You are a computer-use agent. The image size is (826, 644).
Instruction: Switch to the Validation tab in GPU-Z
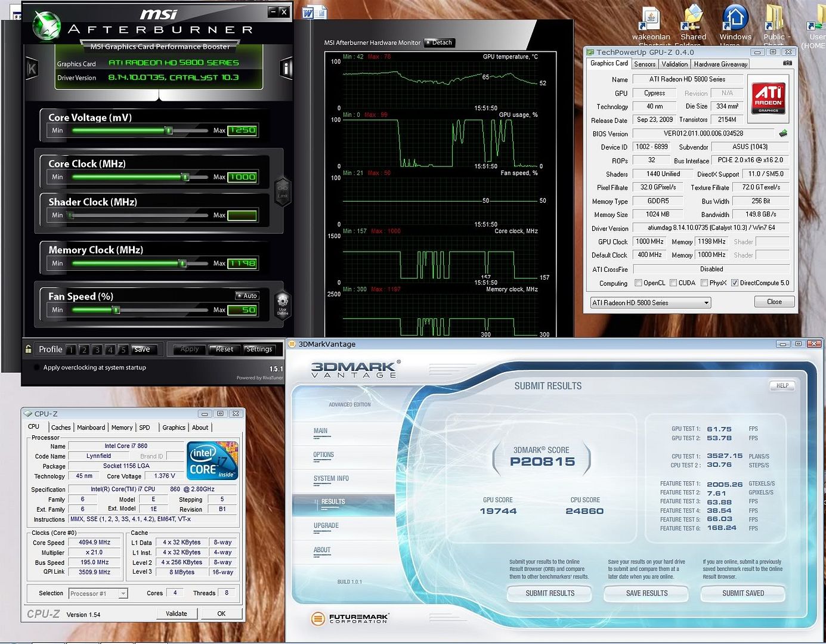click(x=675, y=64)
